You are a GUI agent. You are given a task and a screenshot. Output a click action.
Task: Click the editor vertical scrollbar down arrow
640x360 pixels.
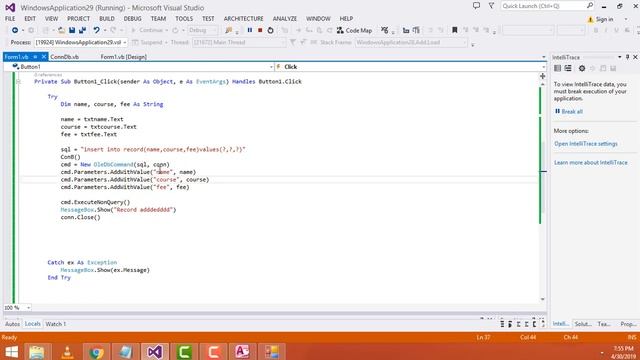(542, 299)
